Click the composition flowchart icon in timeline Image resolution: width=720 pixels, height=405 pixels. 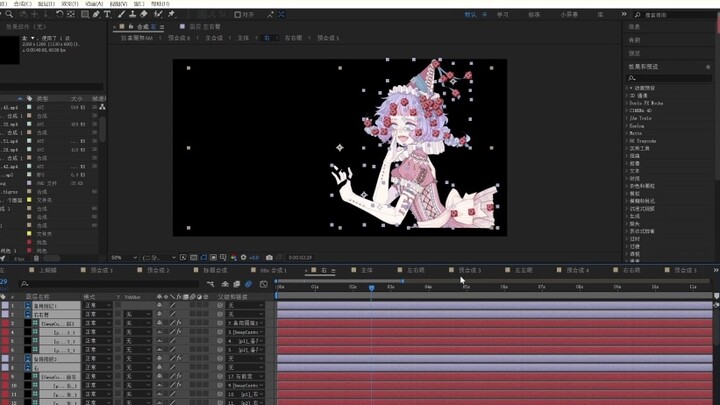click(210, 284)
